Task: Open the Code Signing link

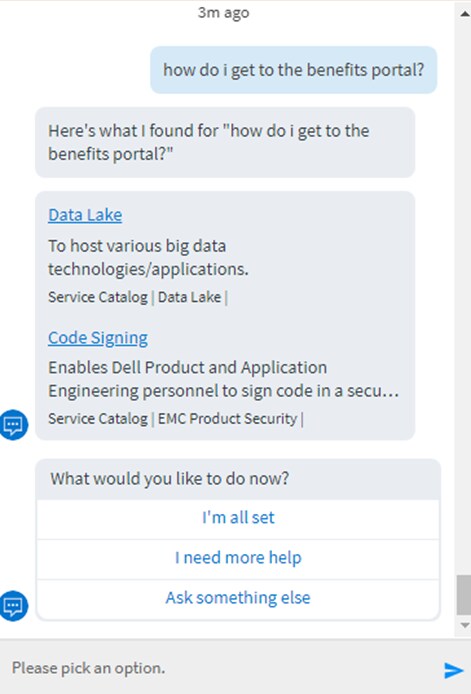Action: tap(98, 338)
